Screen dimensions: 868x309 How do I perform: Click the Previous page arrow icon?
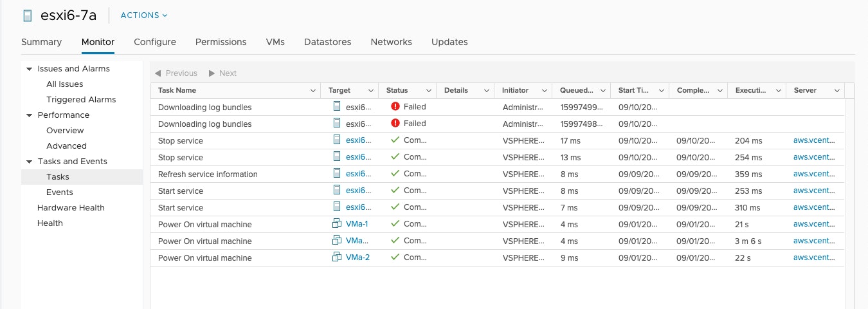(x=158, y=73)
